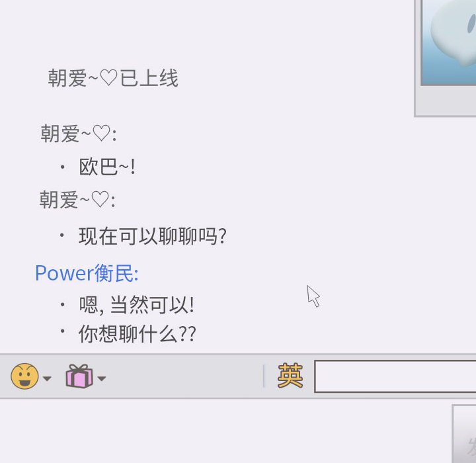Expand the gift dropdown arrow

(101, 378)
